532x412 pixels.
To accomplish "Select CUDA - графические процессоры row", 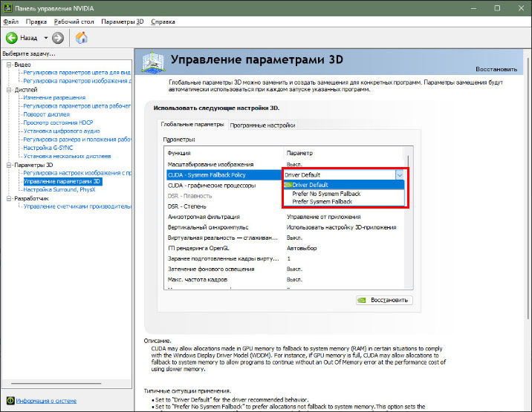I will (224, 186).
